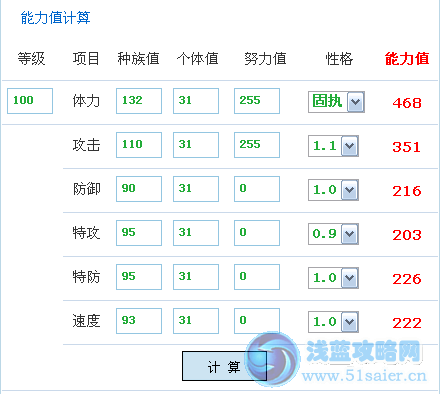
Task: Open the 特防 nature modifier dropdown
Action: click(333, 278)
